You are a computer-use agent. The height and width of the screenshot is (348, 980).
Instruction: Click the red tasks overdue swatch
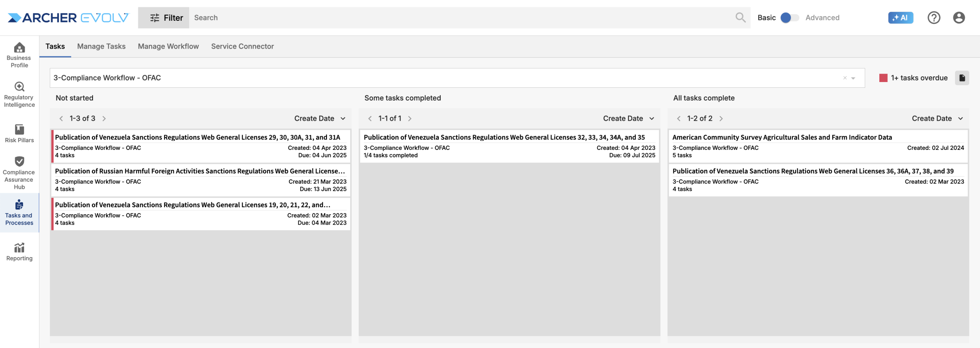883,78
